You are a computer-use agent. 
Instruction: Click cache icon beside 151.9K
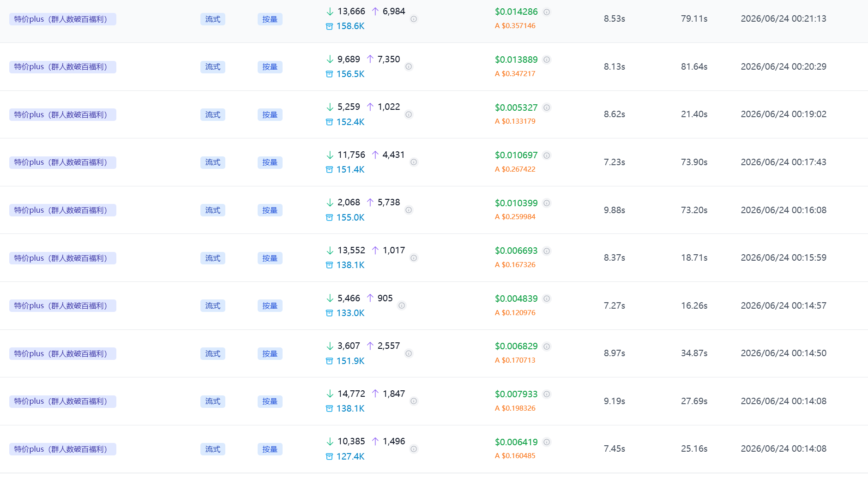329,361
